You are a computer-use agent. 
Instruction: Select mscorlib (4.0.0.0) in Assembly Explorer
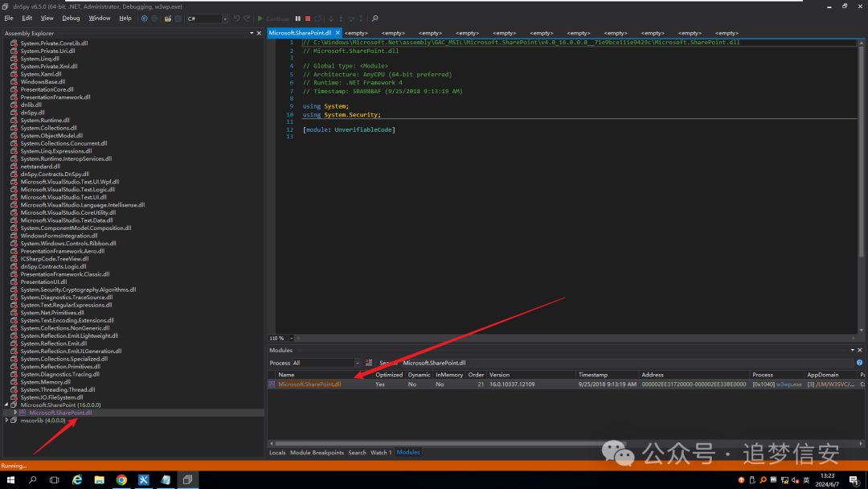(43, 421)
